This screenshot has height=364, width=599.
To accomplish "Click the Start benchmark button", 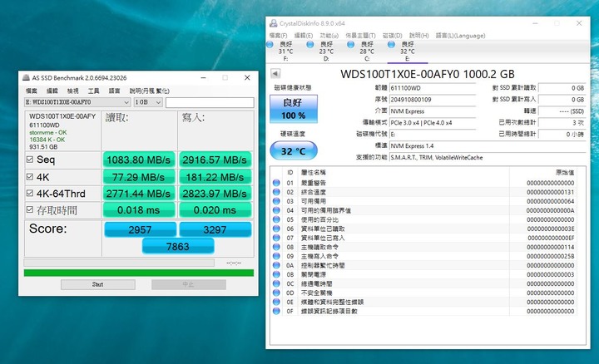I will [98, 285].
